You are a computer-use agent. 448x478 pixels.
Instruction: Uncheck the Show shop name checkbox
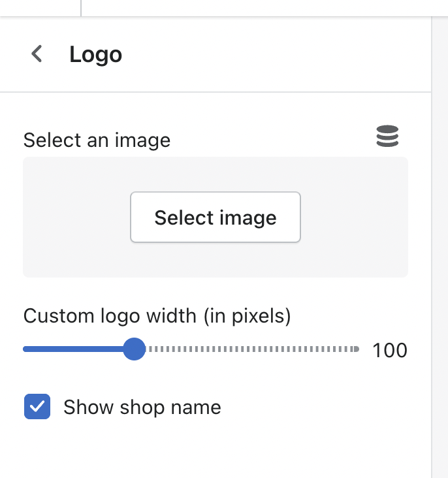click(37, 407)
